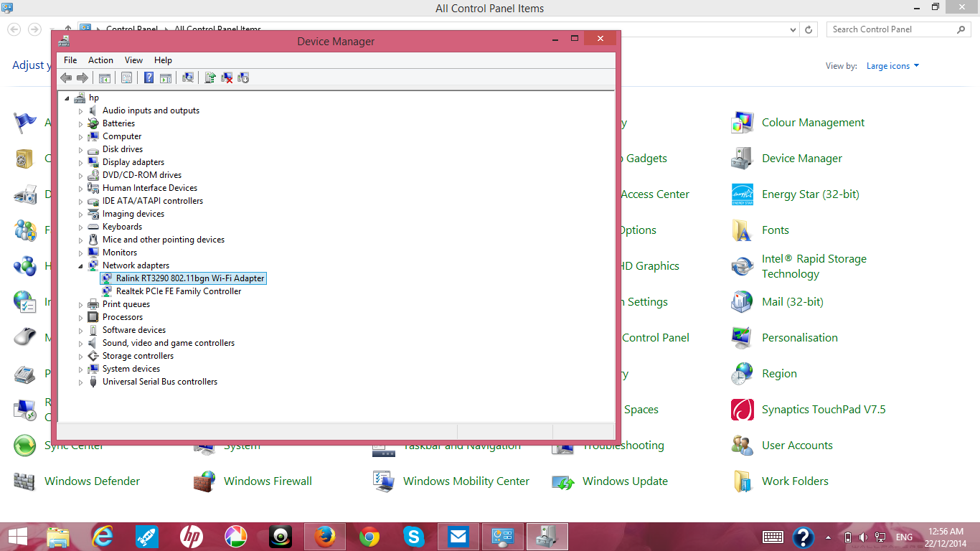Select IDE ATA/ATAPI controllers category
This screenshot has height=551, width=980.
click(153, 201)
